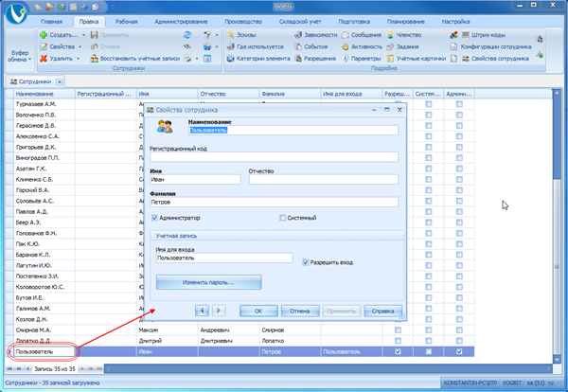Click the Изменить пароль button
This screenshot has width=568, height=392.
coord(209,282)
